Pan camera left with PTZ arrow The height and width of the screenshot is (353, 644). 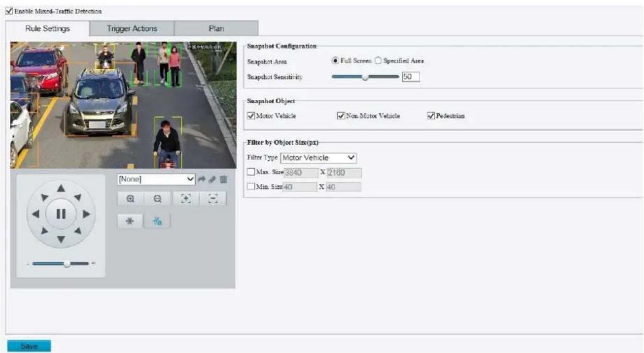click(36, 214)
